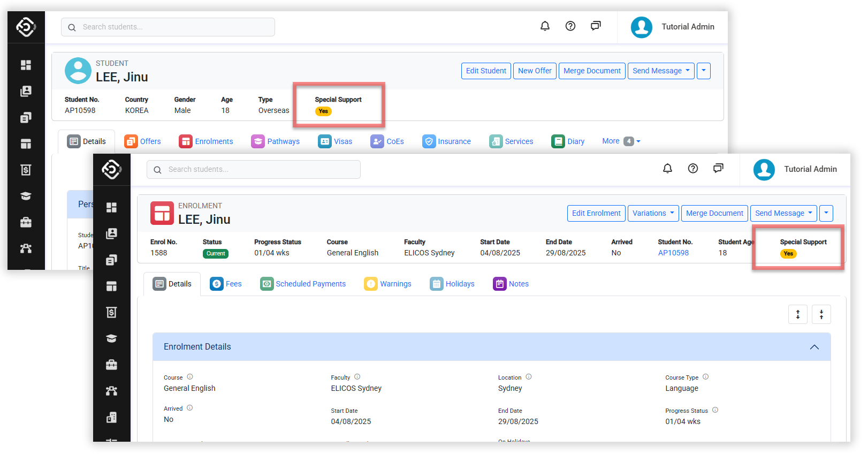Click the enrolment Search students field

254,169
